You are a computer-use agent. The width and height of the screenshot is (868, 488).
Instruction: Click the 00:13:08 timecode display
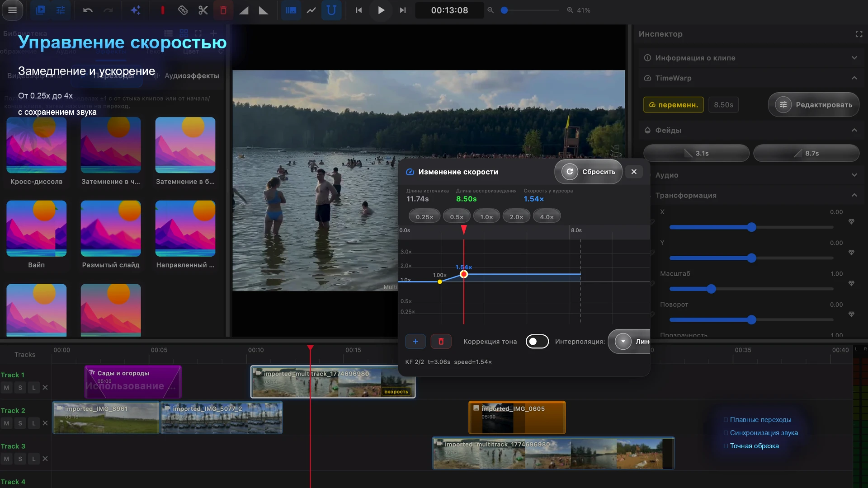click(x=449, y=10)
